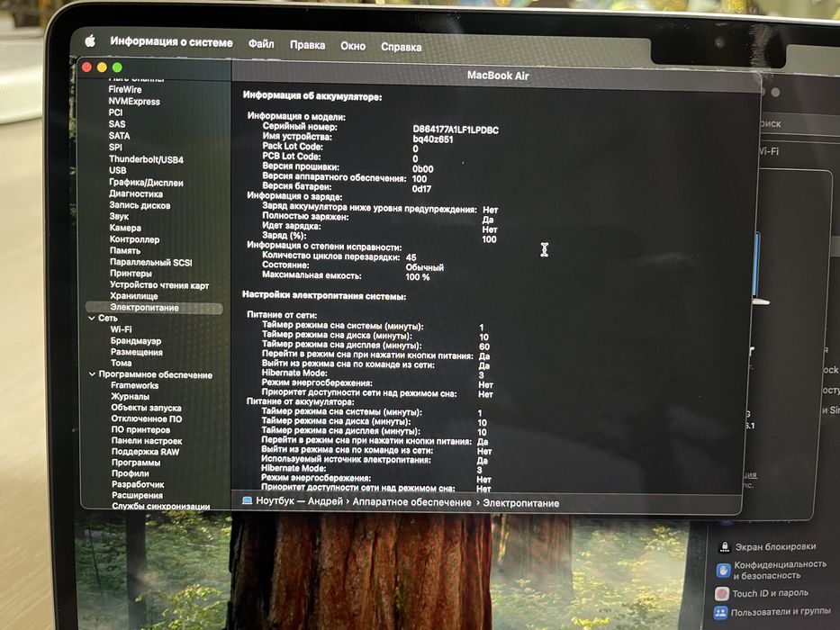
Task: Click Электропитание in the path bar
Action: coord(520,504)
